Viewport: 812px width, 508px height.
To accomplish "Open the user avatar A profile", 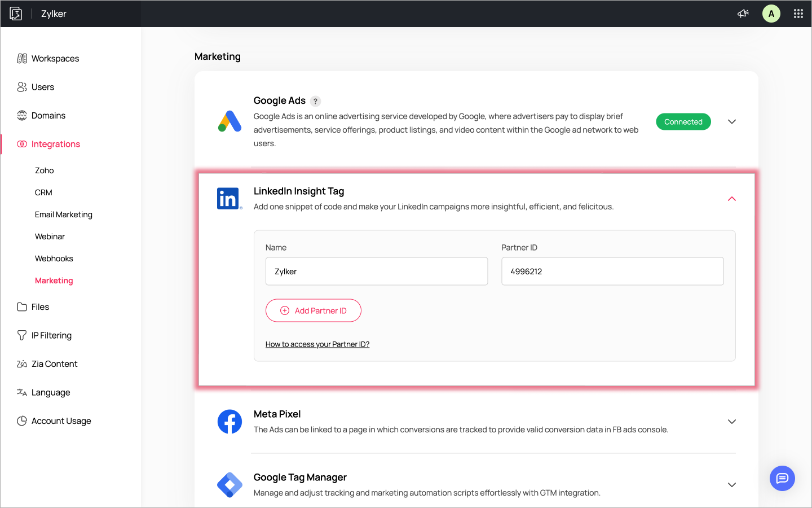I will pyautogui.click(x=771, y=14).
